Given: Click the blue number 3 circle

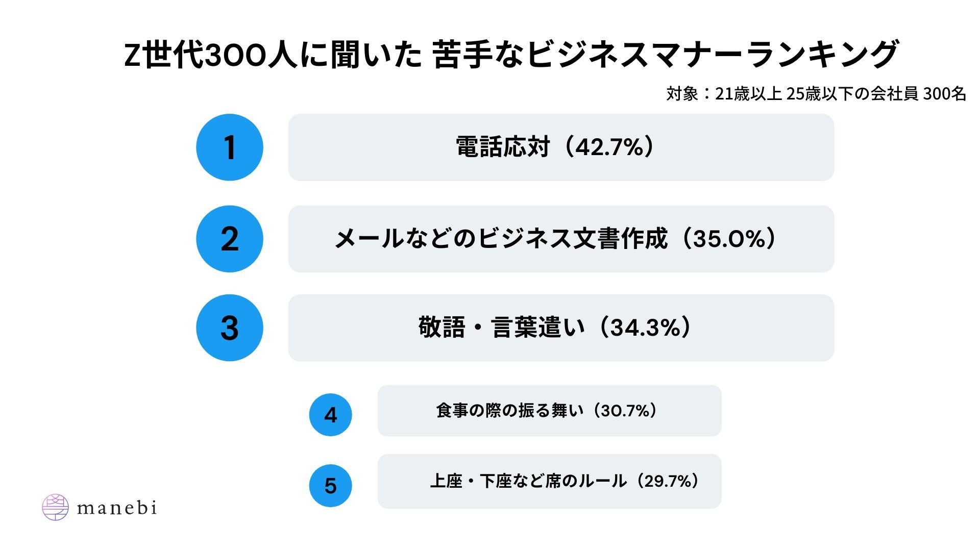Looking at the screenshot, I should click(x=230, y=328).
